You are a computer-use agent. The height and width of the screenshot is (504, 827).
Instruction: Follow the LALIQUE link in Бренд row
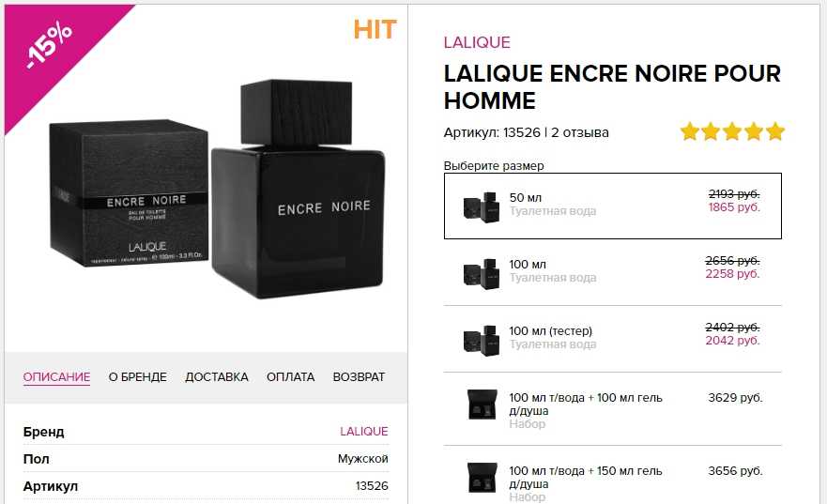pyautogui.click(x=364, y=431)
